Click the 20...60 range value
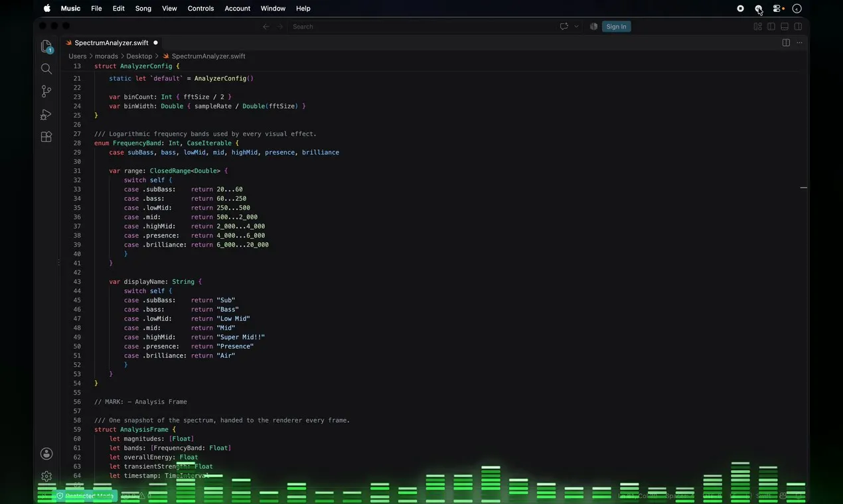The width and height of the screenshot is (843, 504). click(x=230, y=190)
